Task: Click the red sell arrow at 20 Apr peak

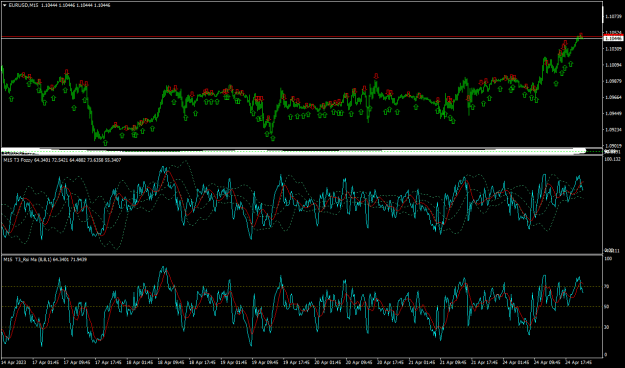Action: [x=376, y=76]
